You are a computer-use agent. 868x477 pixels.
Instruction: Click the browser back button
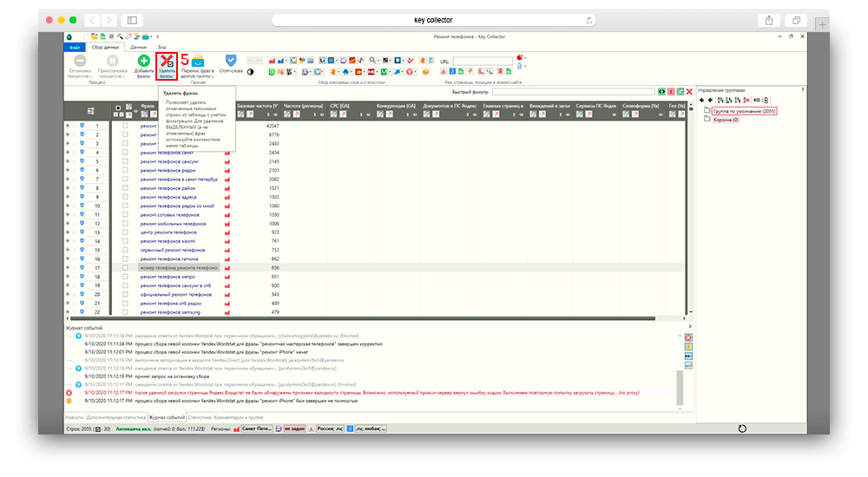(x=92, y=21)
